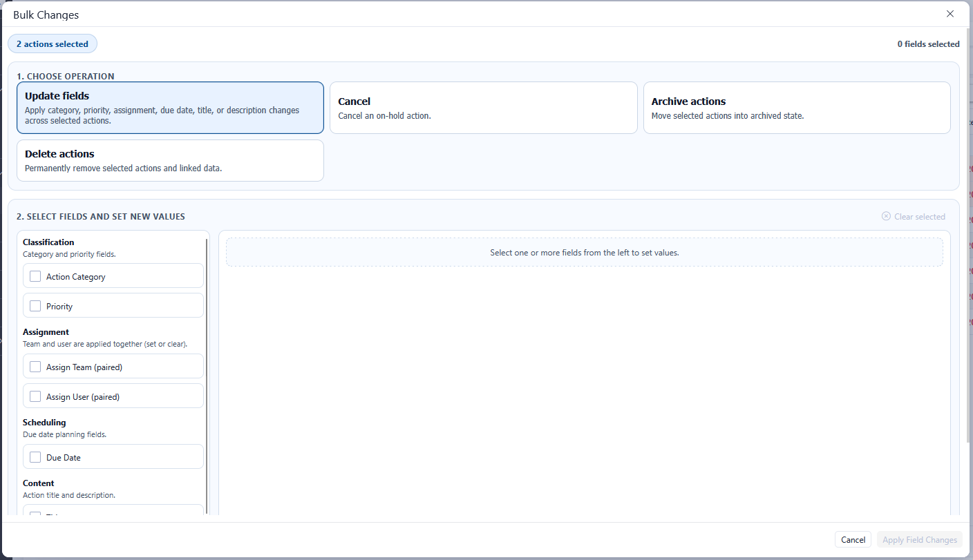Viewport: 973px width, 560px height.
Task: Pick the Archive actions operation card
Action: point(796,108)
